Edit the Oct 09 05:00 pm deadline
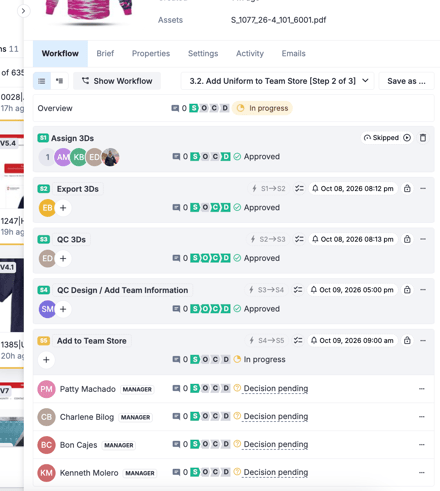The image size is (440, 491). tap(352, 290)
